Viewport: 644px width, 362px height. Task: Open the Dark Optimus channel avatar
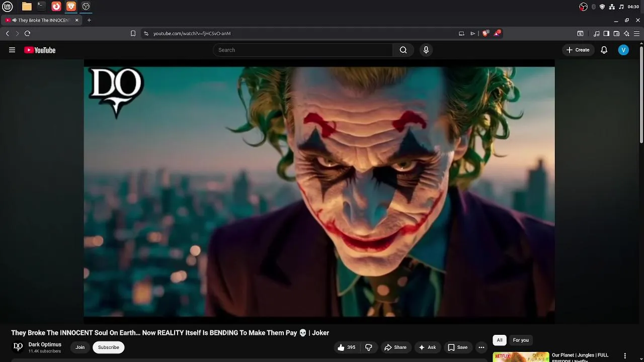[18, 347]
